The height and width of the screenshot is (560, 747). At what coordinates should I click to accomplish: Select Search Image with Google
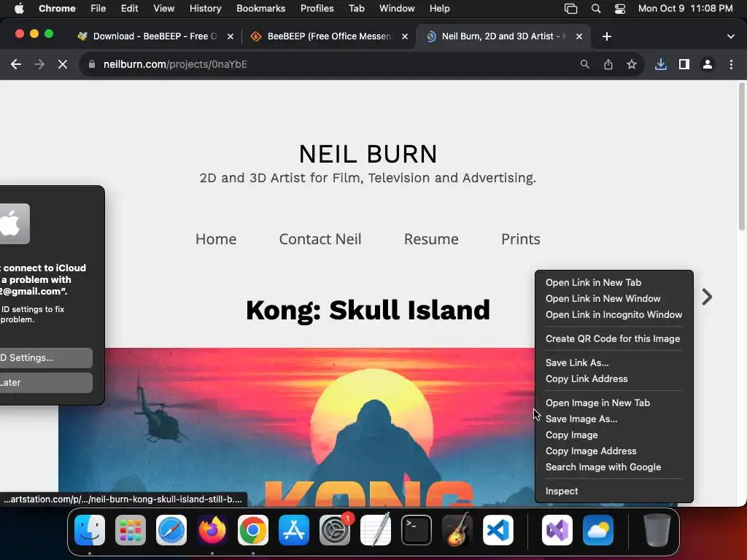pyautogui.click(x=614, y=467)
